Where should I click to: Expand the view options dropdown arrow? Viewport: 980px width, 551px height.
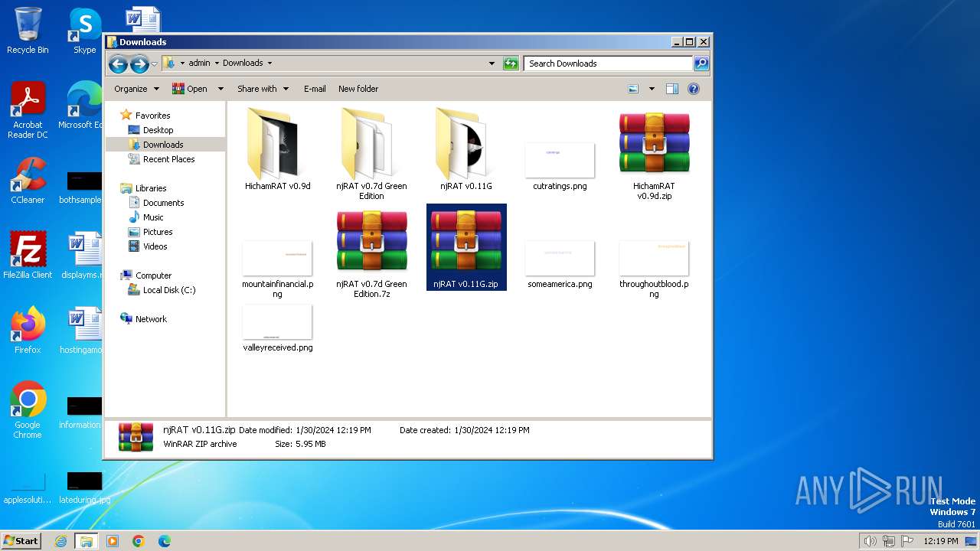[652, 89]
